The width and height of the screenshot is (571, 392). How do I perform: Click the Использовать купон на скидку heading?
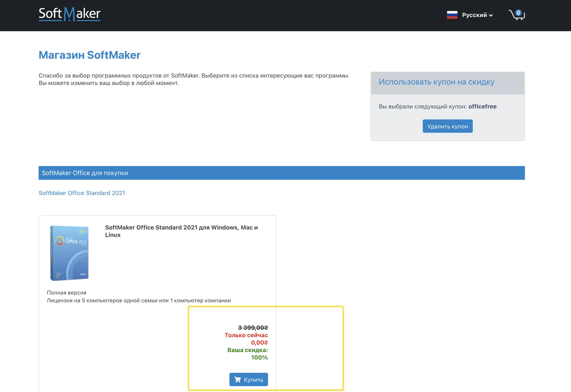tap(437, 82)
